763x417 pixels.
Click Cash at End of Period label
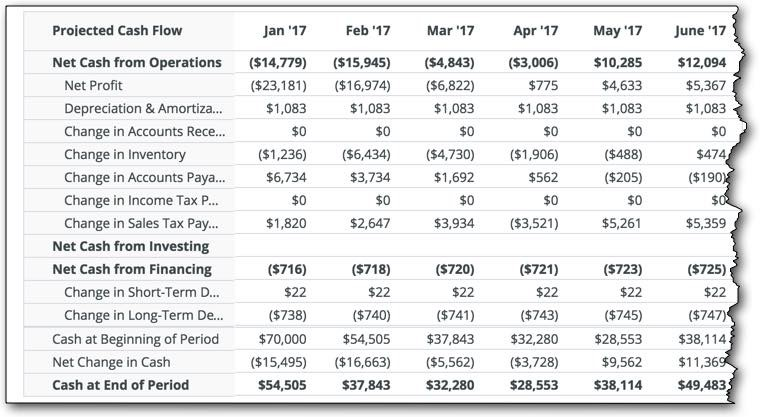[x=120, y=385]
